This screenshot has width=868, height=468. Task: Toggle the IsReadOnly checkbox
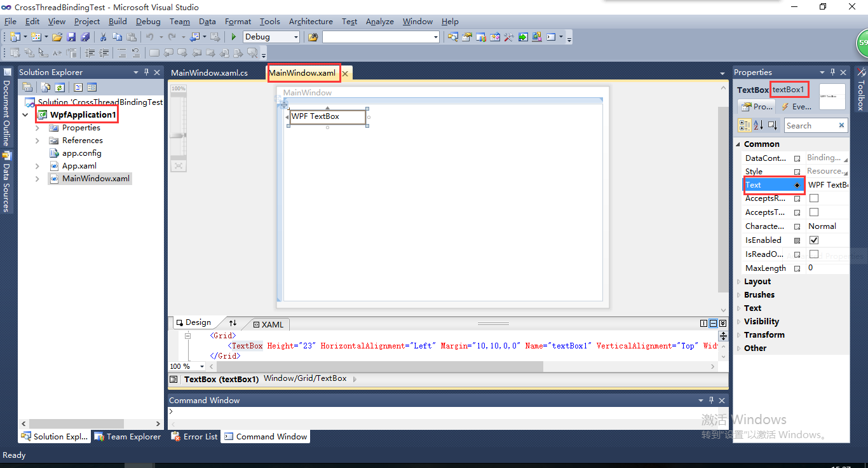click(x=814, y=254)
